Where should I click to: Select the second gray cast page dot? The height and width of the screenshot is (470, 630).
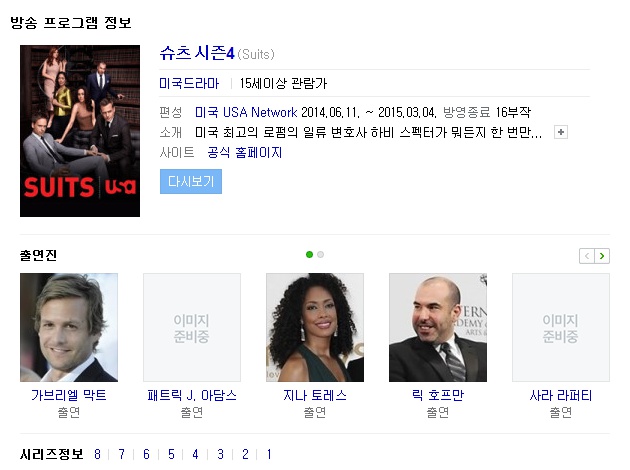(320, 254)
